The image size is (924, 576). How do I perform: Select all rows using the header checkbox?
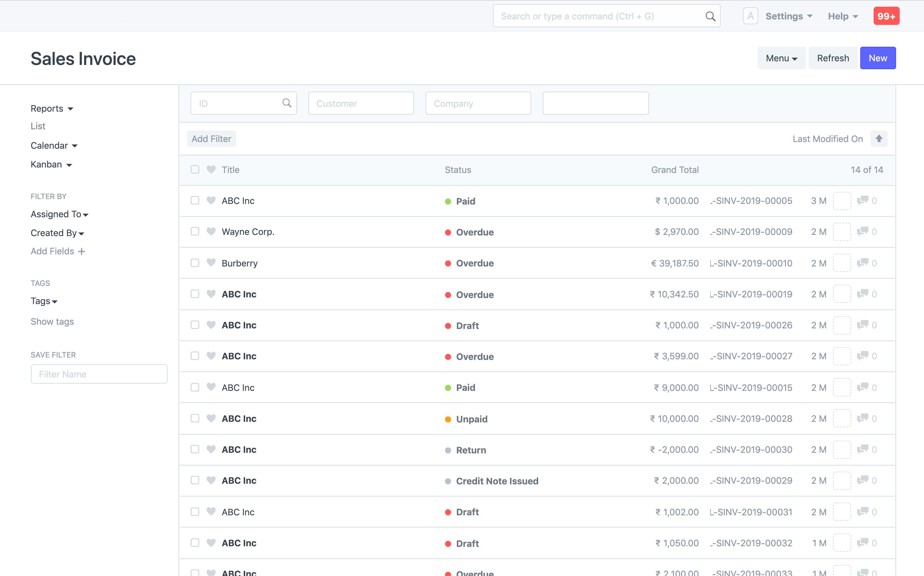tap(195, 170)
